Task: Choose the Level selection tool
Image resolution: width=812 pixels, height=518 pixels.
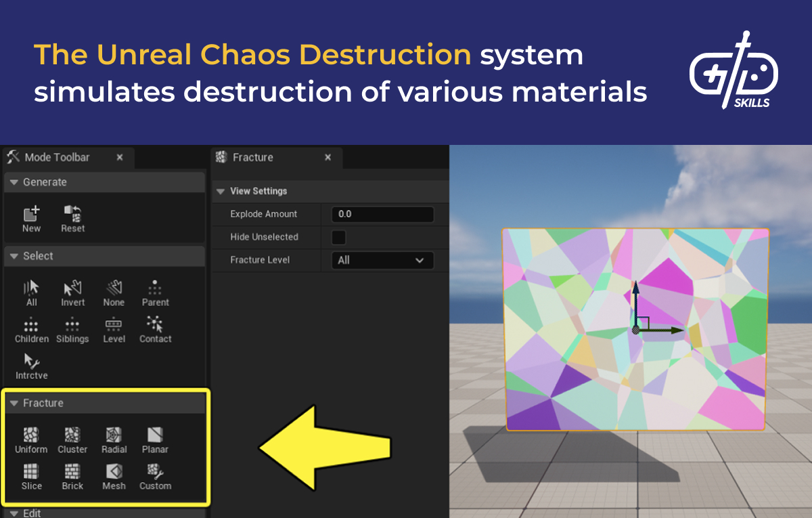Action: click(114, 330)
